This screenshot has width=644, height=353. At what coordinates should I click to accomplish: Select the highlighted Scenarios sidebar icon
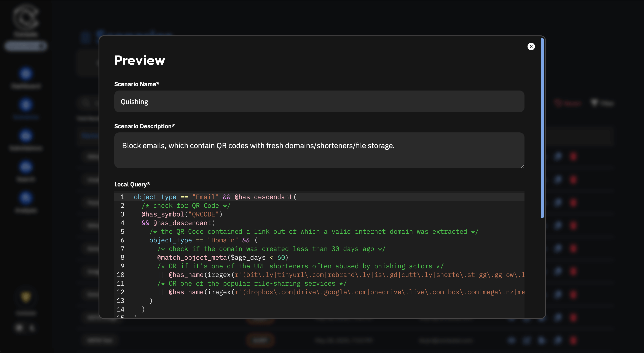tap(26, 105)
